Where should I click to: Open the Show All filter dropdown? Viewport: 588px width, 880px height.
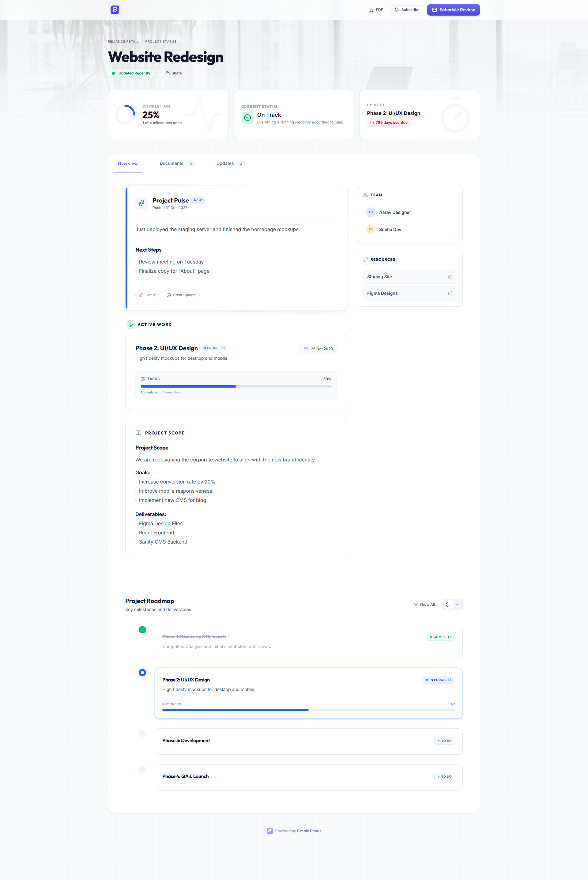[424, 604]
